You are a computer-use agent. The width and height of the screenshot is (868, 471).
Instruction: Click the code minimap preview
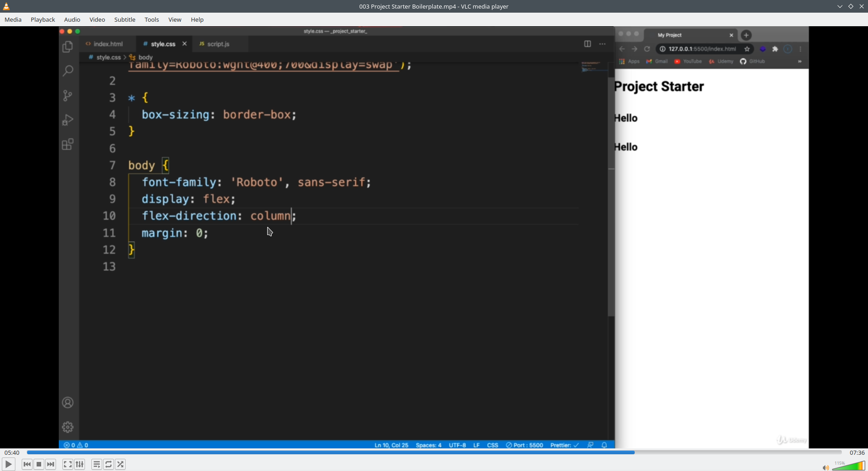coord(594,67)
